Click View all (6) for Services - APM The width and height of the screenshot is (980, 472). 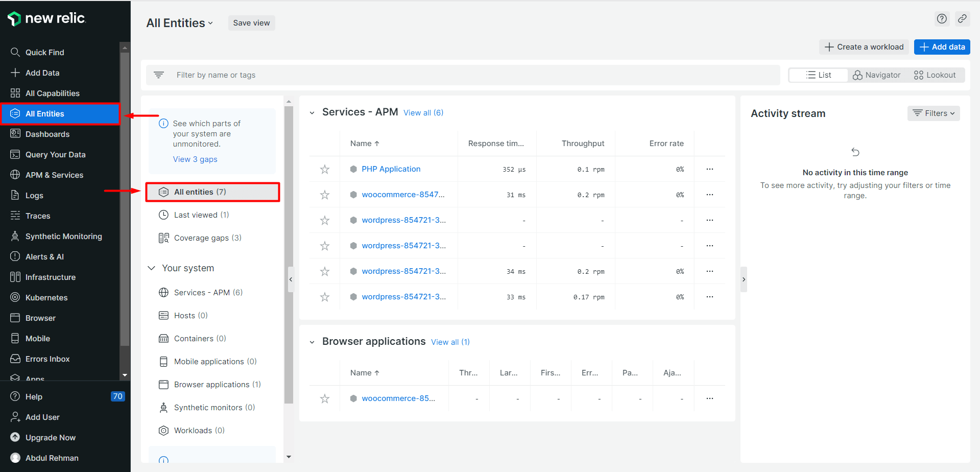coord(423,113)
